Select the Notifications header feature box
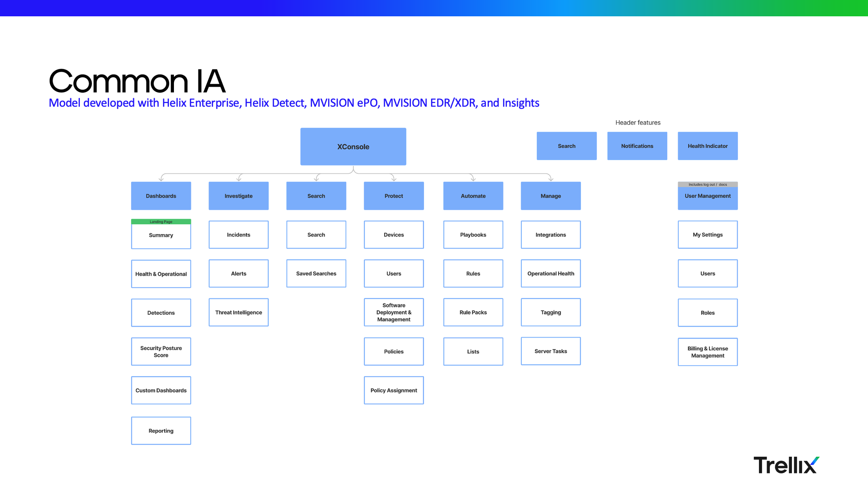 (637, 146)
